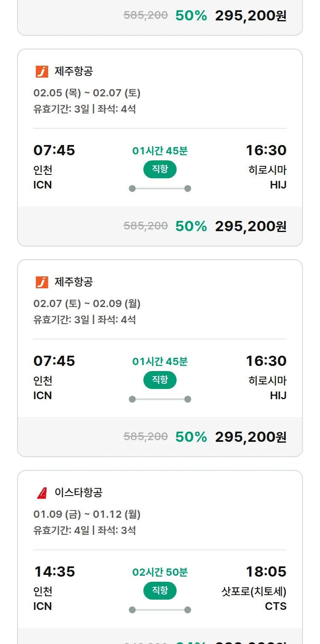Image resolution: width=320 pixels, height=644 pixels.
Task: Open the 이스타항공 airline name
Action: coord(79,493)
